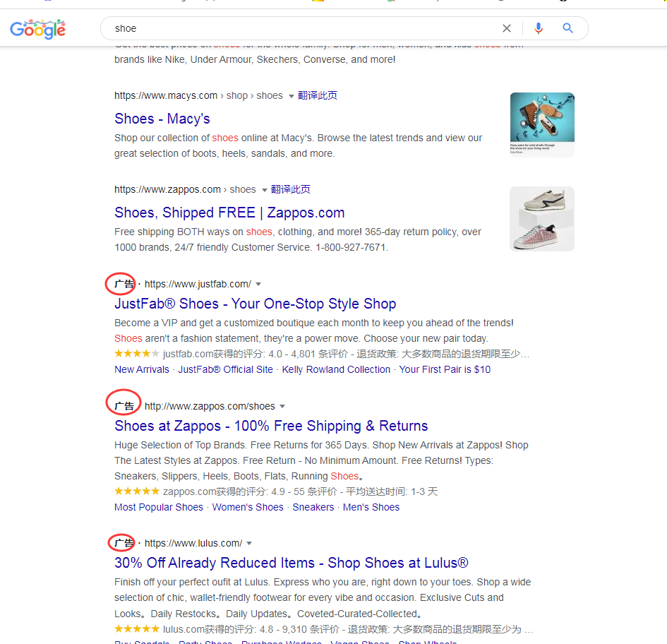Open Women's Shoes sitelink
This screenshot has height=644, width=667.
coord(248,508)
